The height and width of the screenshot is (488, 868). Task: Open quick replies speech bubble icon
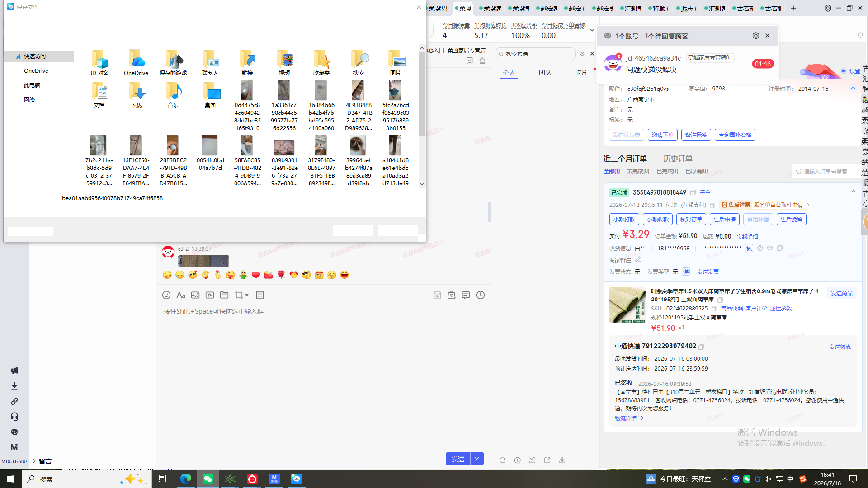tap(466, 295)
